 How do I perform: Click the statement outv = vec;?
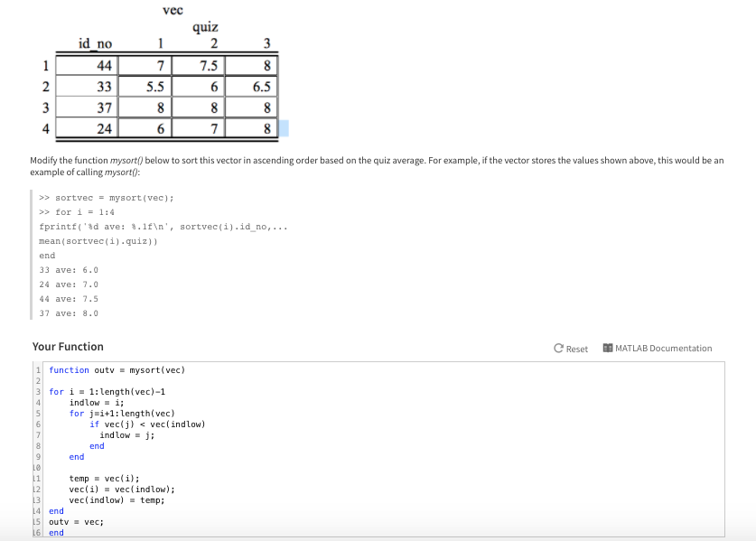click(x=78, y=522)
